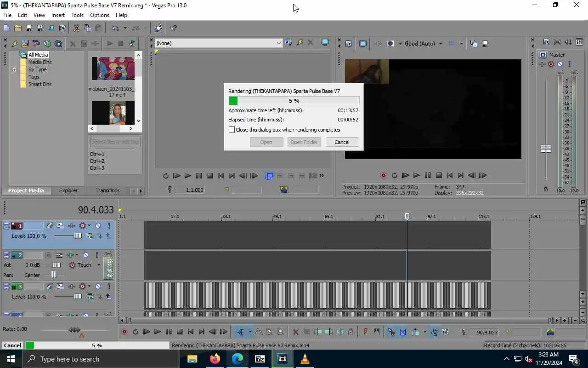Toggle the Master fader lock icon
The image size is (588, 368).
click(546, 189)
